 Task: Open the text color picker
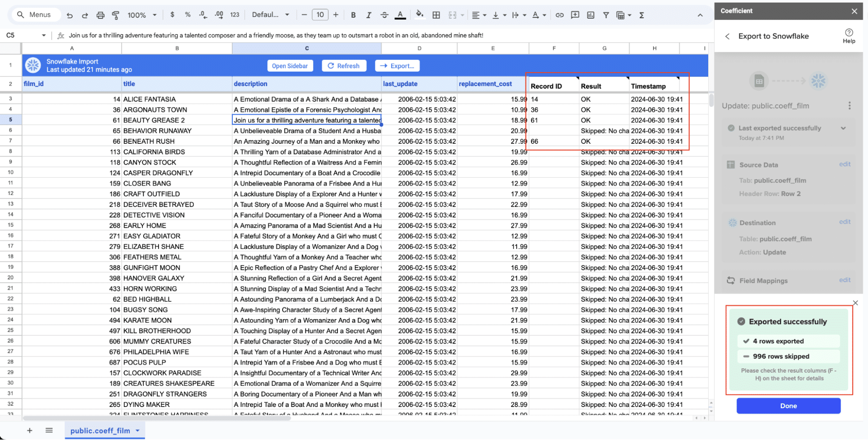[400, 15]
